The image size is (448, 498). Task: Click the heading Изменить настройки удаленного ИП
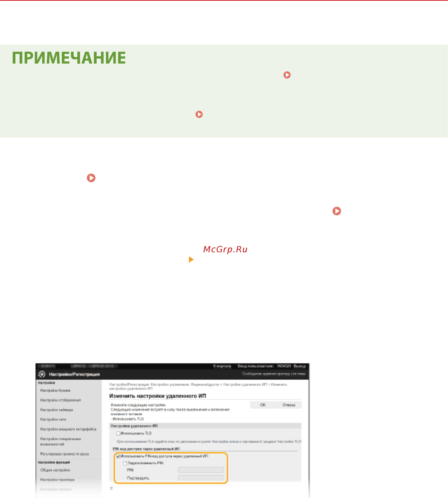click(x=158, y=396)
